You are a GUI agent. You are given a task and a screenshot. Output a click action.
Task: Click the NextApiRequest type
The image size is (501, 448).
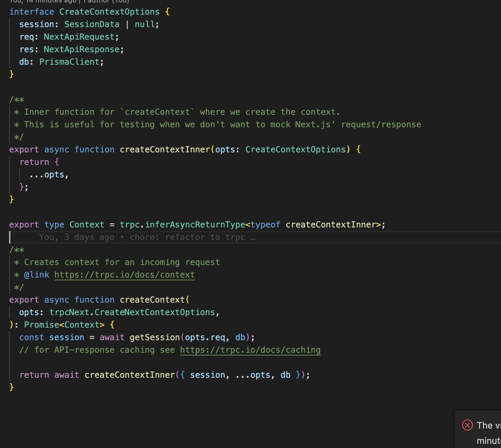click(x=79, y=37)
